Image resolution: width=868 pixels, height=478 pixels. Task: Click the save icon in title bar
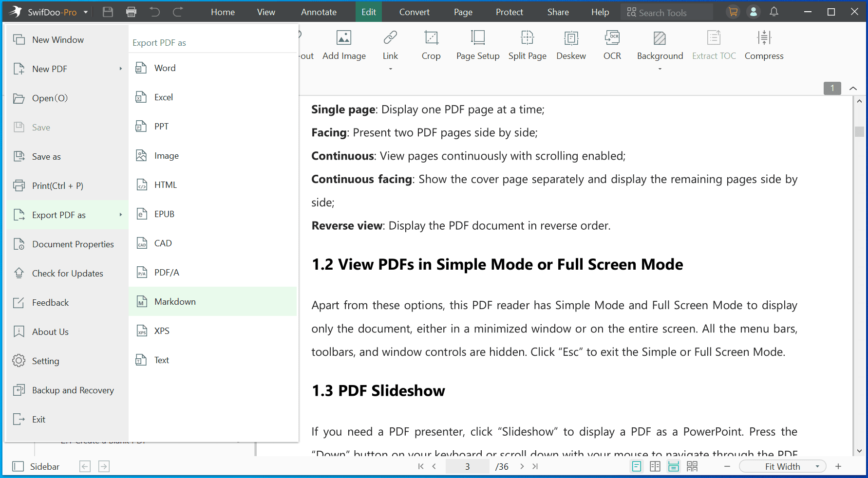(108, 12)
